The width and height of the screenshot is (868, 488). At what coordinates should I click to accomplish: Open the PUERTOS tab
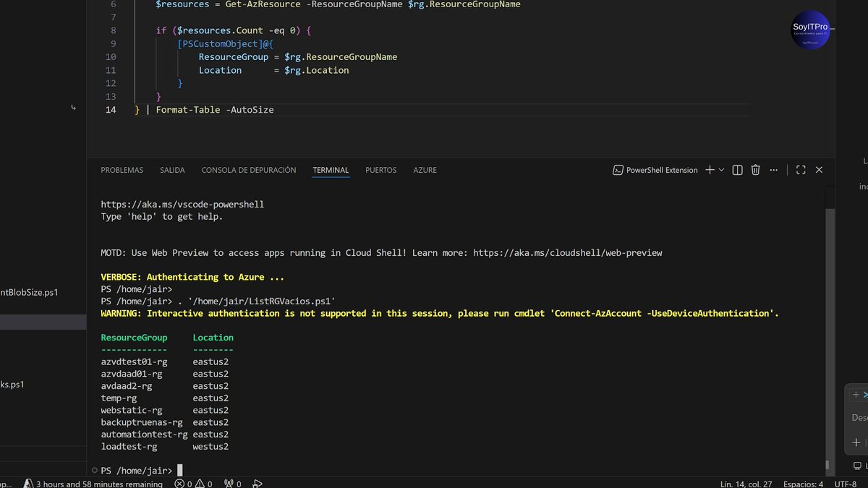[381, 170]
